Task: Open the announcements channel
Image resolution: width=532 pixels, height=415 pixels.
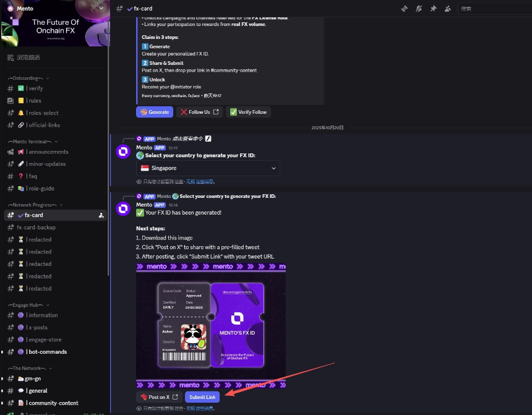Action: 48,152
